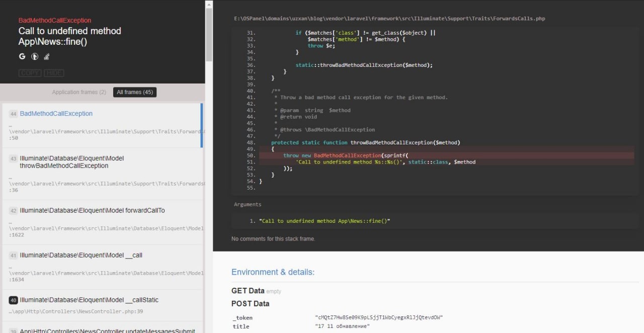This screenshot has height=333, width=644.
Task: Click the HIDE button under the error
Action: pyautogui.click(x=54, y=73)
